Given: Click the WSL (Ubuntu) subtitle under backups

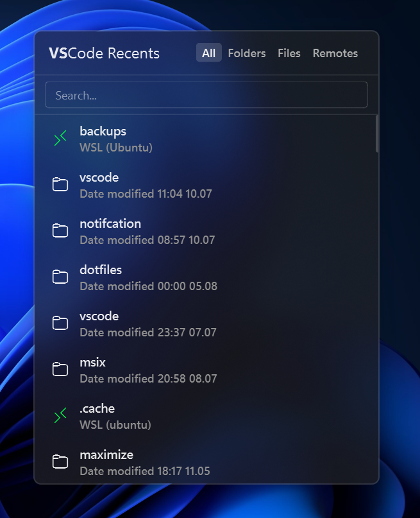Looking at the screenshot, I should (116, 148).
